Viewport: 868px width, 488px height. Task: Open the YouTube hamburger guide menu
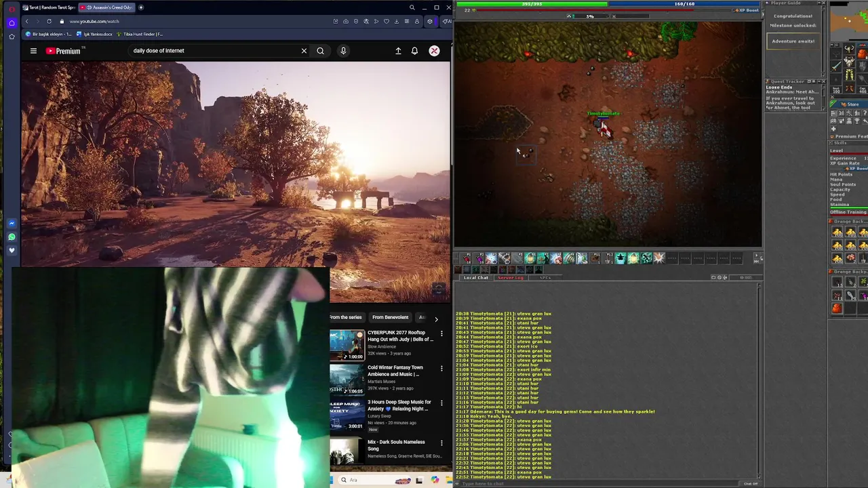33,51
